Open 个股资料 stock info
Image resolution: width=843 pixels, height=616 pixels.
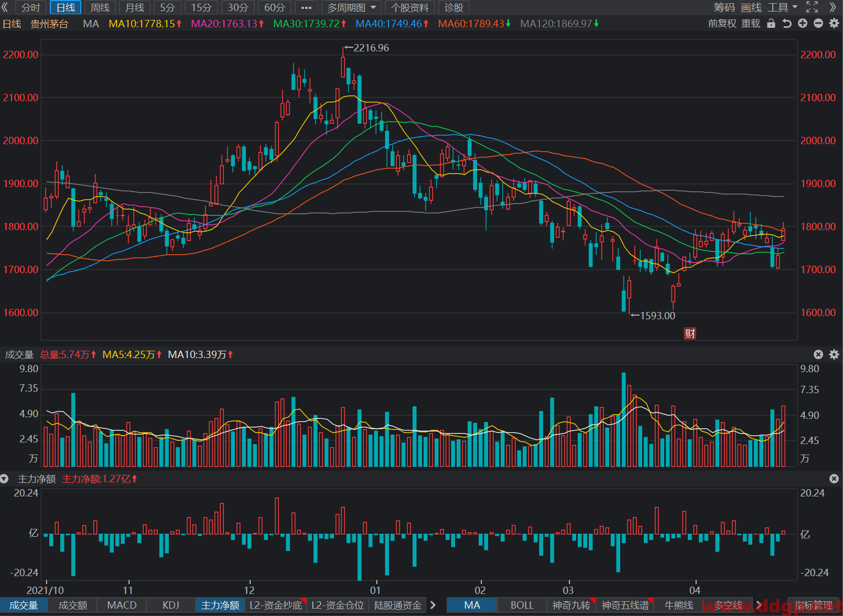410,8
